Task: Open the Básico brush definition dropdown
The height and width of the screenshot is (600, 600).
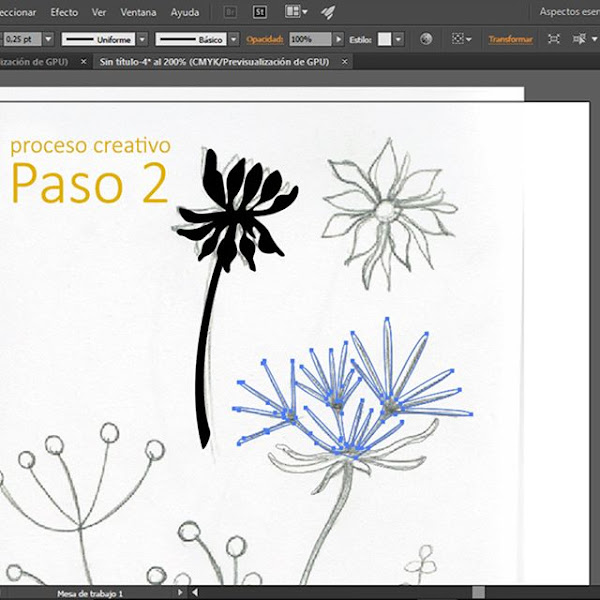Action: [234, 39]
